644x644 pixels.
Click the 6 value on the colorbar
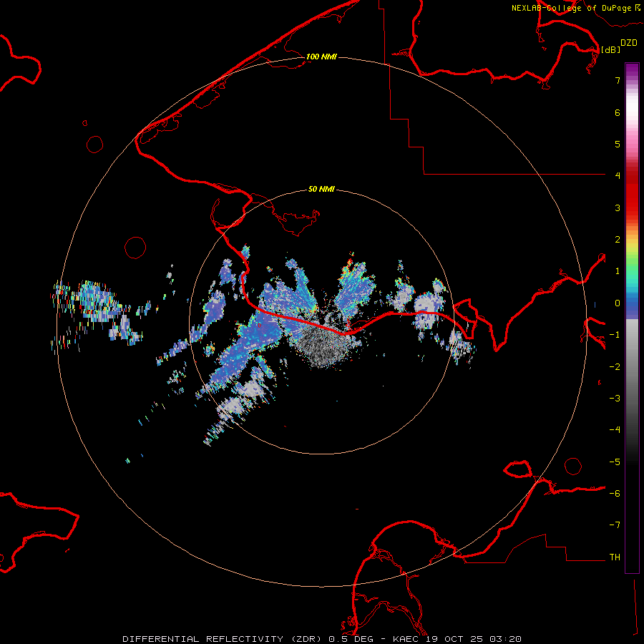[x=618, y=112]
